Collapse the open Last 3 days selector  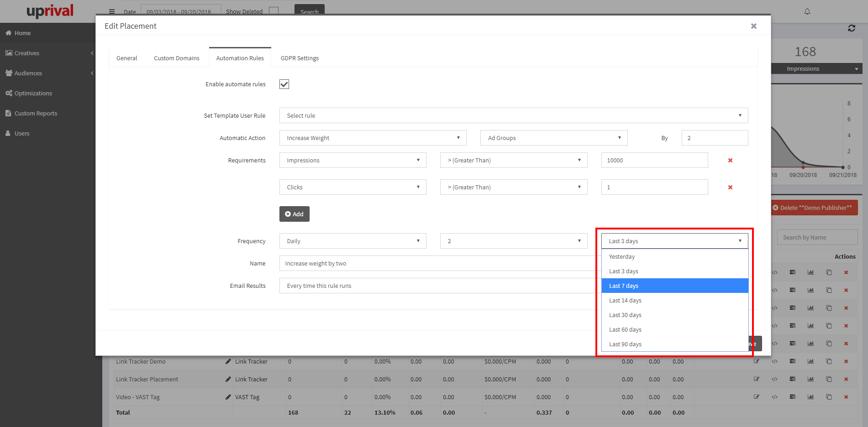click(675, 241)
